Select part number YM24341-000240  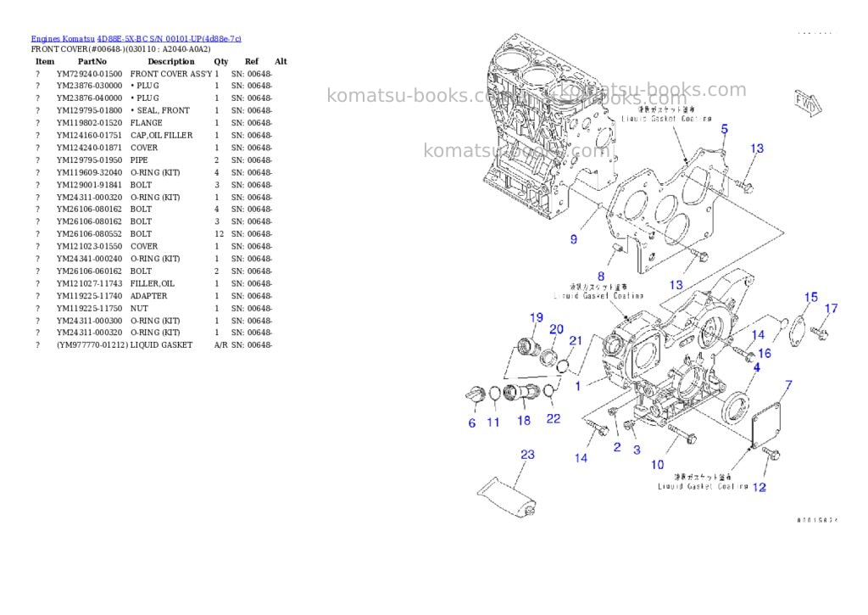click(89, 259)
